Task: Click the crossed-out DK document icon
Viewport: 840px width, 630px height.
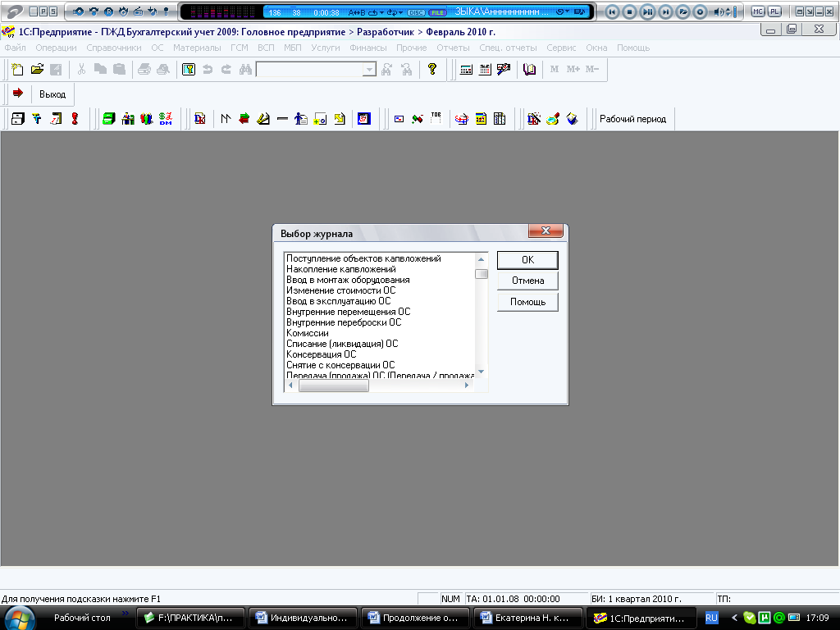Action: pyautogui.click(x=533, y=118)
